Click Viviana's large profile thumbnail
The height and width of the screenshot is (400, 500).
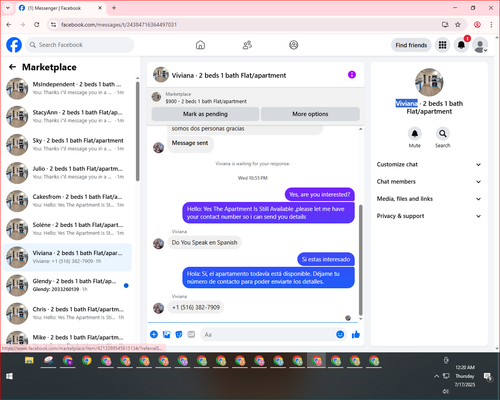point(429,82)
